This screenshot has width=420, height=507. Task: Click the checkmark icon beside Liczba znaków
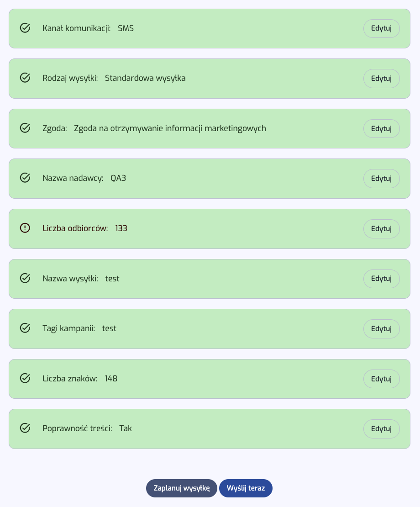[x=25, y=378]
